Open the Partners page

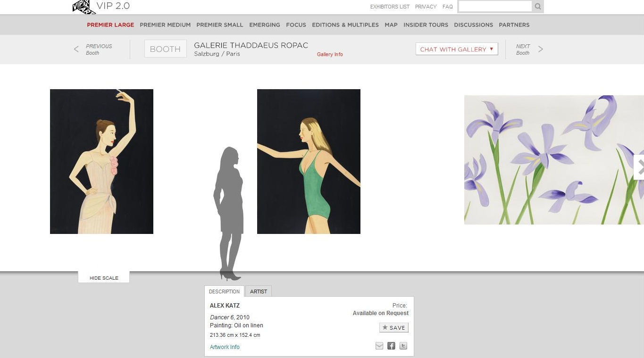pos(514,25)
